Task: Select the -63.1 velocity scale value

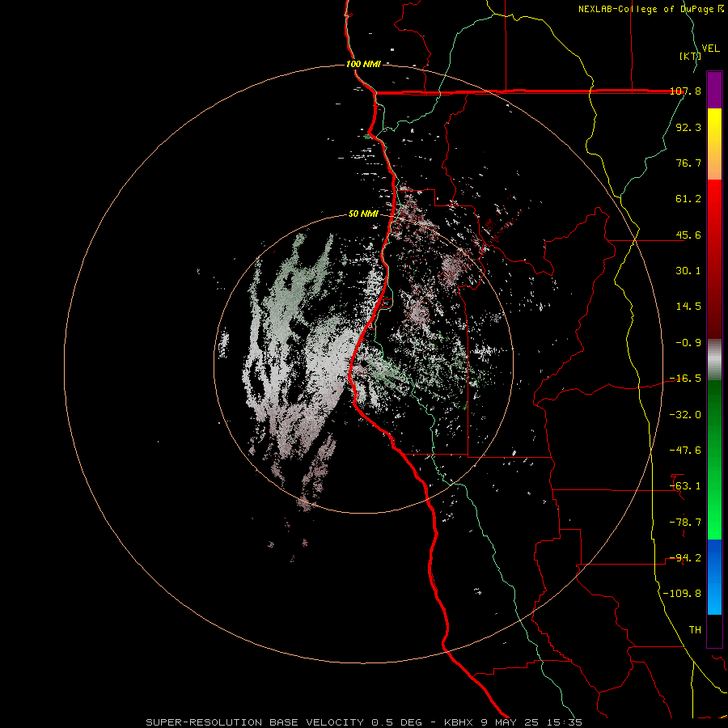Action: pyautogui.click(x=685, y=486)
